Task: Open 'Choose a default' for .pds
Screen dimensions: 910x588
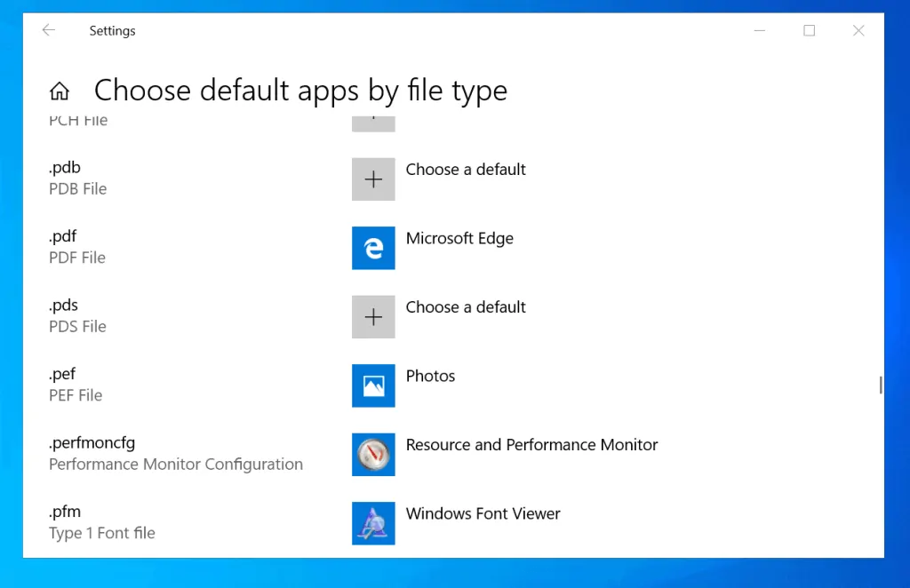Action: click(x=466, y=307)
